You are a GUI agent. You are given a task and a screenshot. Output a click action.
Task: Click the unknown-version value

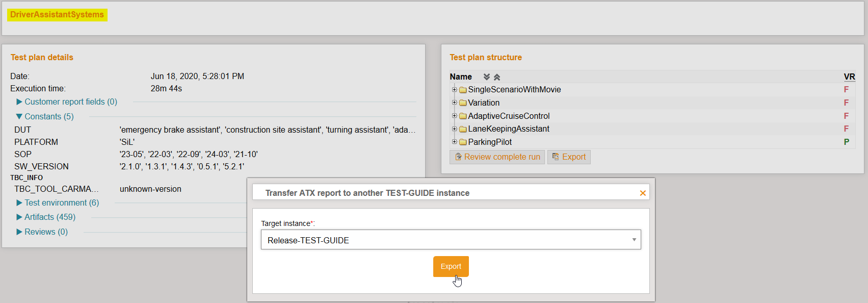click(x=150, y=189)
